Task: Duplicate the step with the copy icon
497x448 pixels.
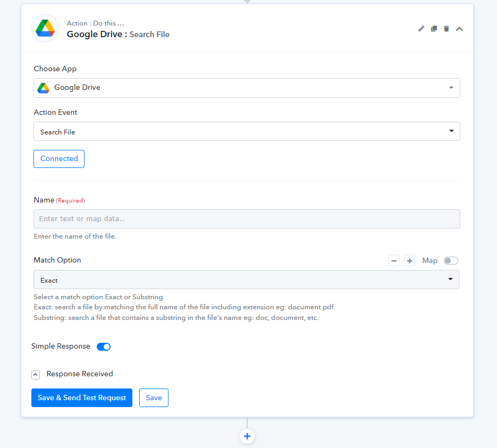Action: pos(434,29)
